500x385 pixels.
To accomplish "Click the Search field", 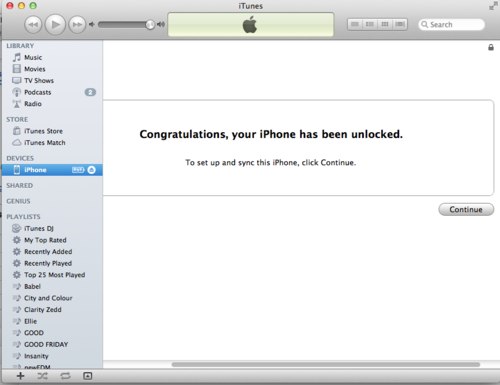I will point(451,24).
